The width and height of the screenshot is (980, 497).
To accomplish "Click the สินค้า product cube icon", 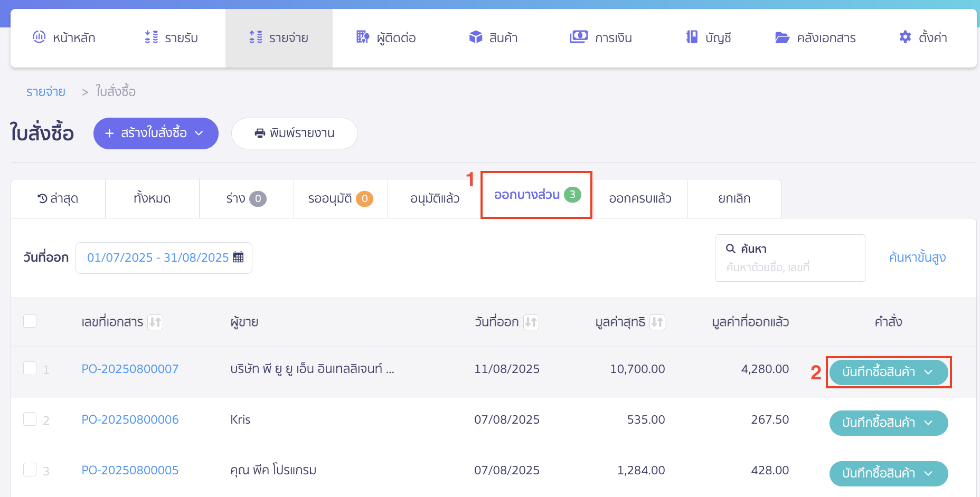I will (475, 37).
